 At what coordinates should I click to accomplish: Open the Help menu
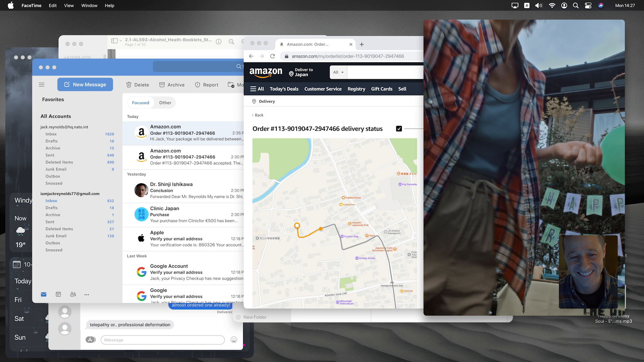pos(109,5)
